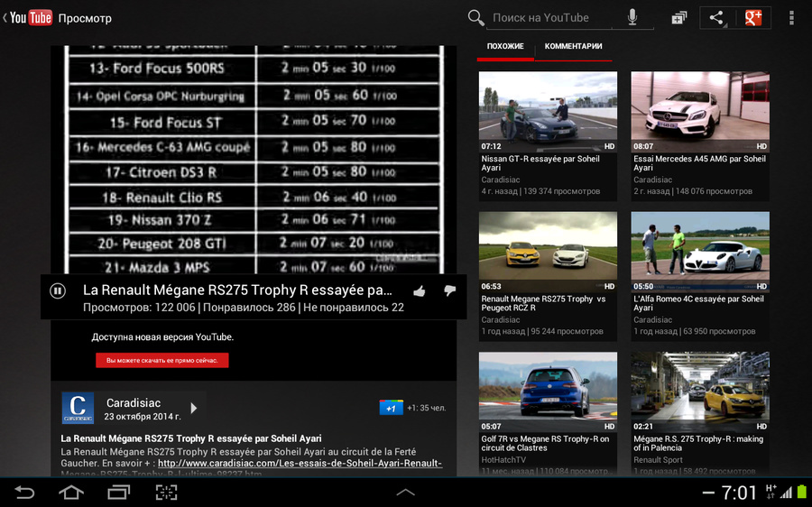812x507 pixels.
Task: Share via Google+ icon
Action: (753, 18)
